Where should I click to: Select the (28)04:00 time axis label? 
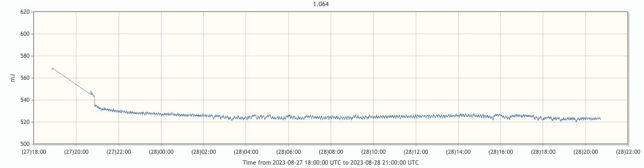click(x=246, y=152)
